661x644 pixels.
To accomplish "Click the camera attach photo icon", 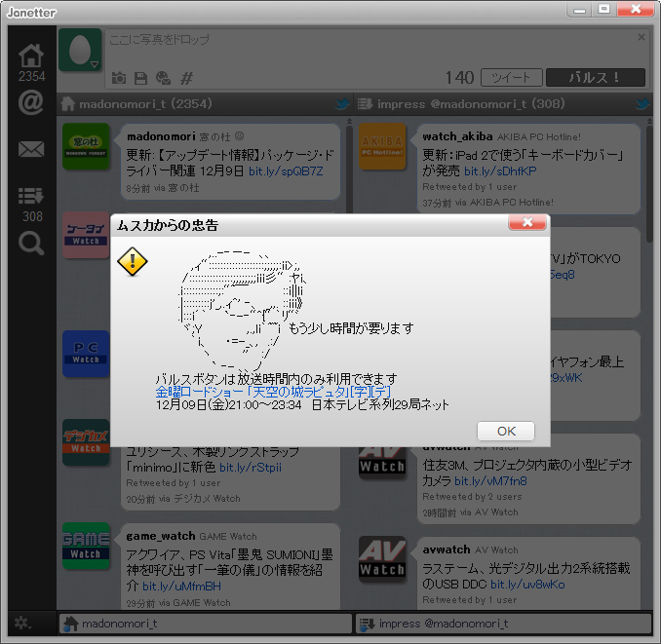I will pos(119,78).
